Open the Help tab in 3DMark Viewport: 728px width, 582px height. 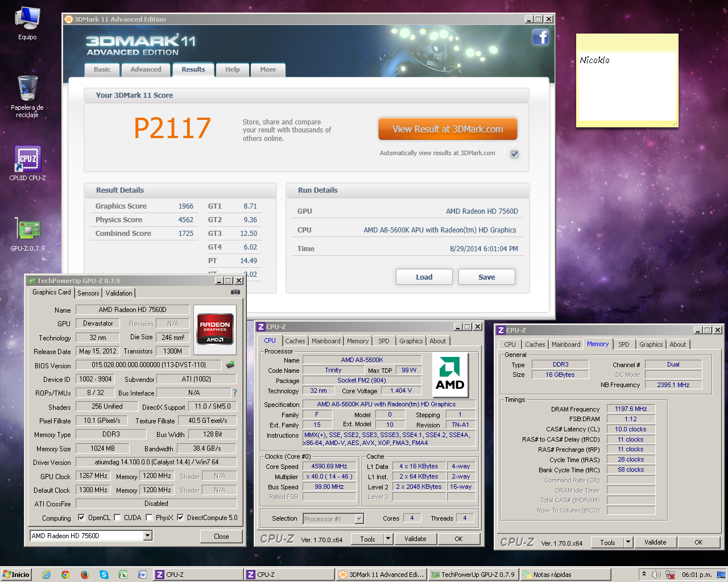(232, 69)
